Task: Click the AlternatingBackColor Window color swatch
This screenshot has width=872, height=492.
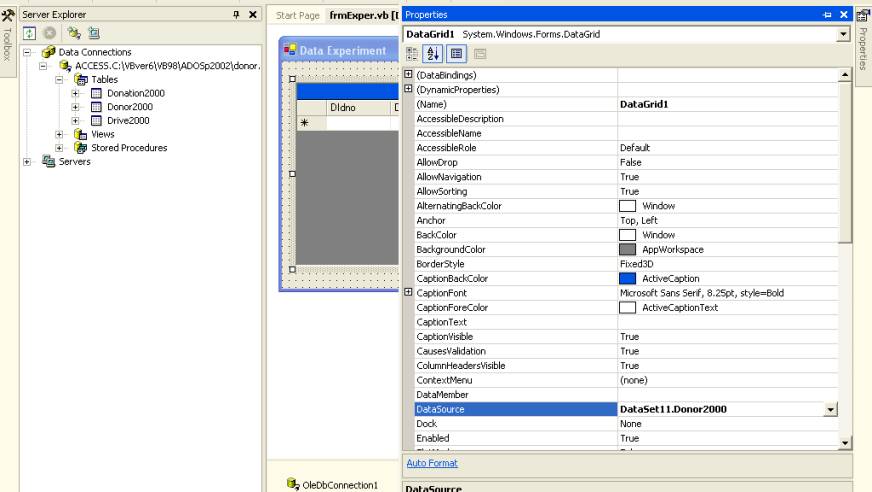Action: [x=627, y=206]
